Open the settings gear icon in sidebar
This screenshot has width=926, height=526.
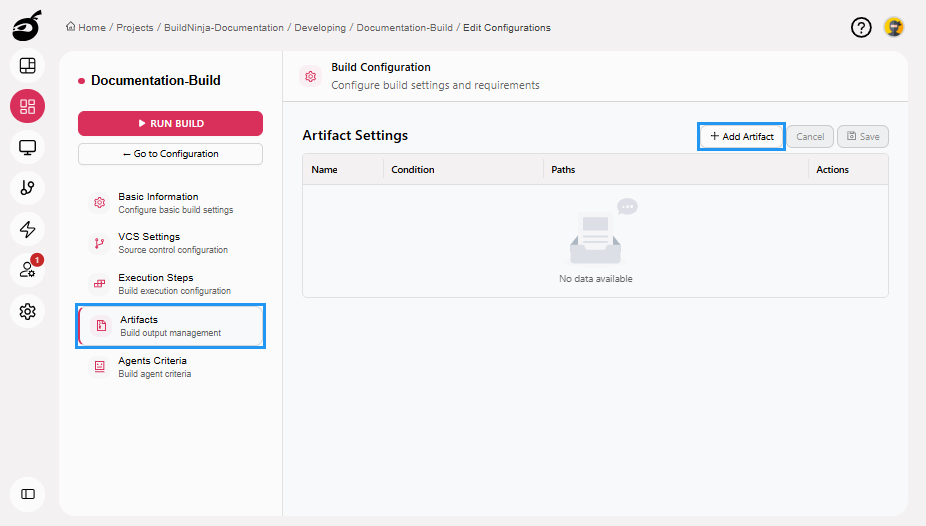pyautogui.click(x=27, y=311)
